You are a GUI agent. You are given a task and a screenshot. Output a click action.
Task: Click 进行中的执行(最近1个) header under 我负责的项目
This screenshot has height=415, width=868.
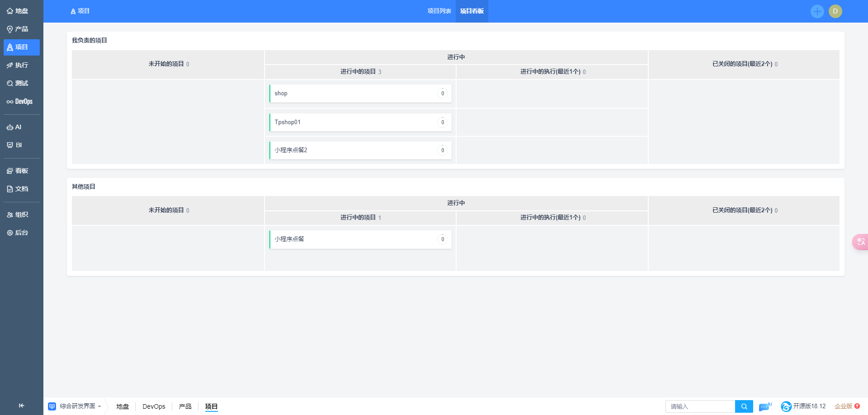pyautogui.click(x=552, y=72)
